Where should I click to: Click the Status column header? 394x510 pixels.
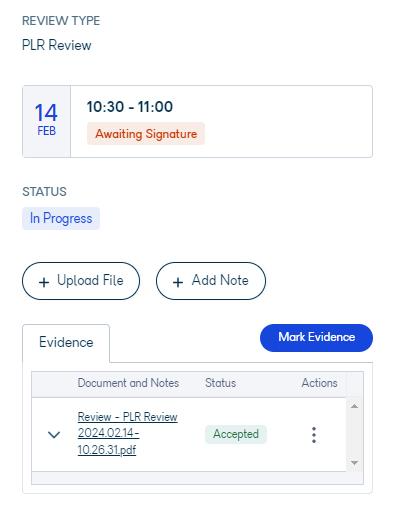(220, 383)
